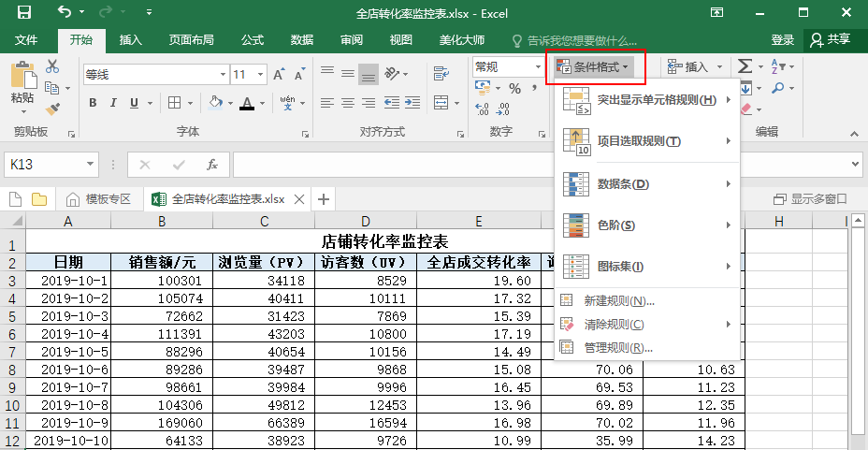Open the font size dropdown 11
This screenshot has height=450, width=868.
click(261, 74)
